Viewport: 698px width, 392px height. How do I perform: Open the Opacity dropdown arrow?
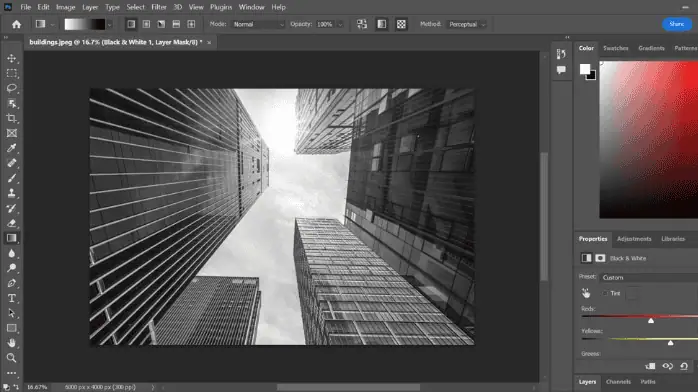point(341,24)
